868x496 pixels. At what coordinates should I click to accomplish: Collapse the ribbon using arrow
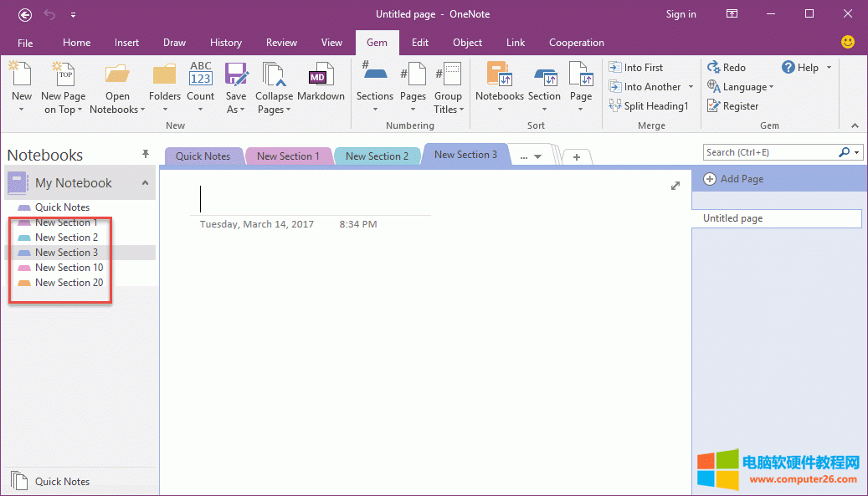tap(855, 125)
